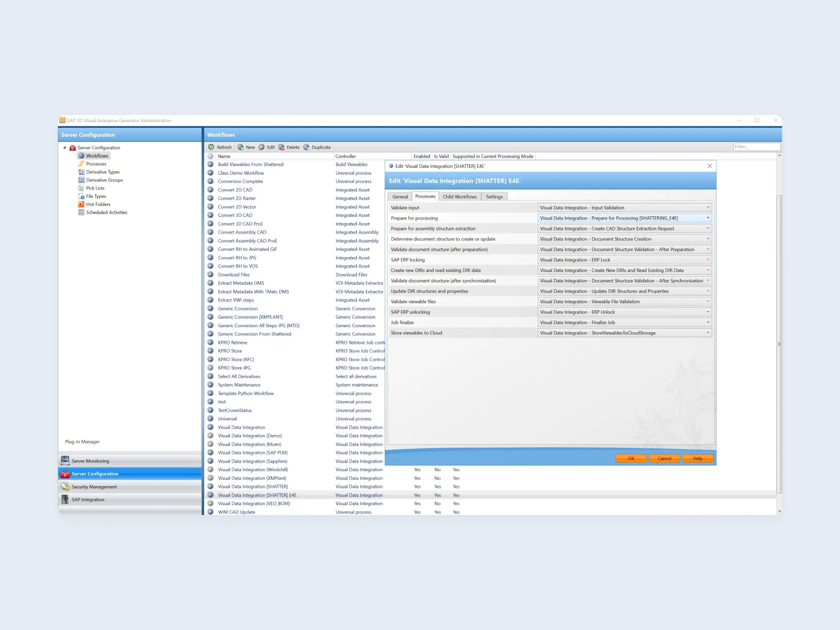
Task: Select the KPRO Store (RFC) workflow
Action: click(x=236, y=359)
